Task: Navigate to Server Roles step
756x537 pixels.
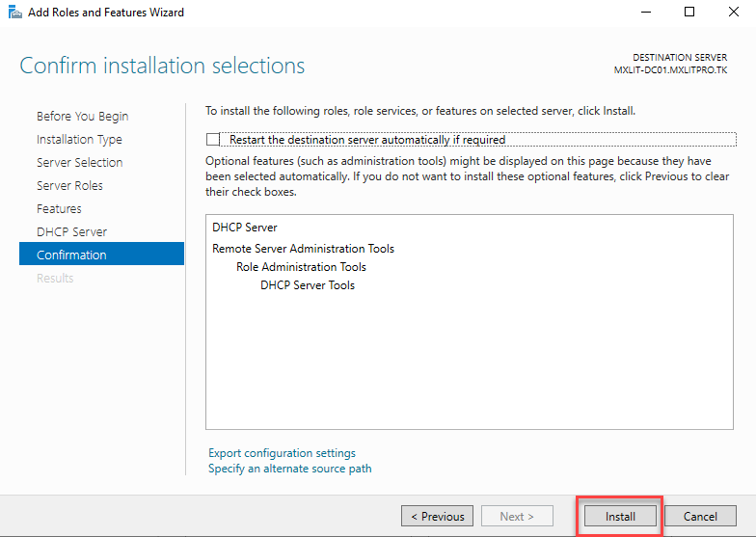Action: pyautogui.click(x=69, y=186)
